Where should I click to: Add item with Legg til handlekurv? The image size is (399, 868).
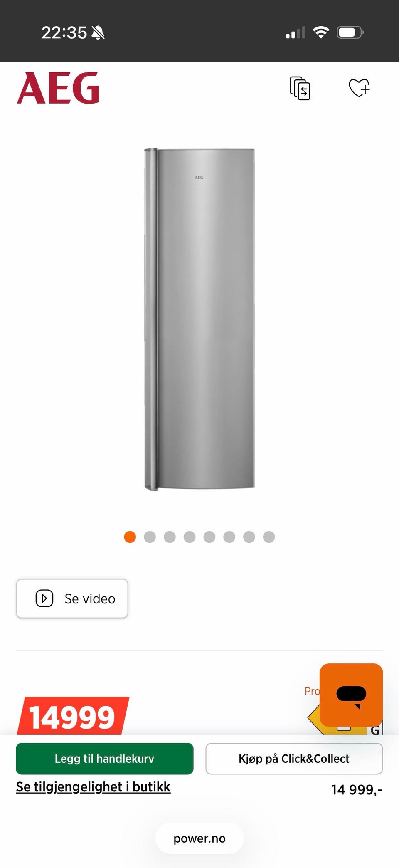click(105, 759)
